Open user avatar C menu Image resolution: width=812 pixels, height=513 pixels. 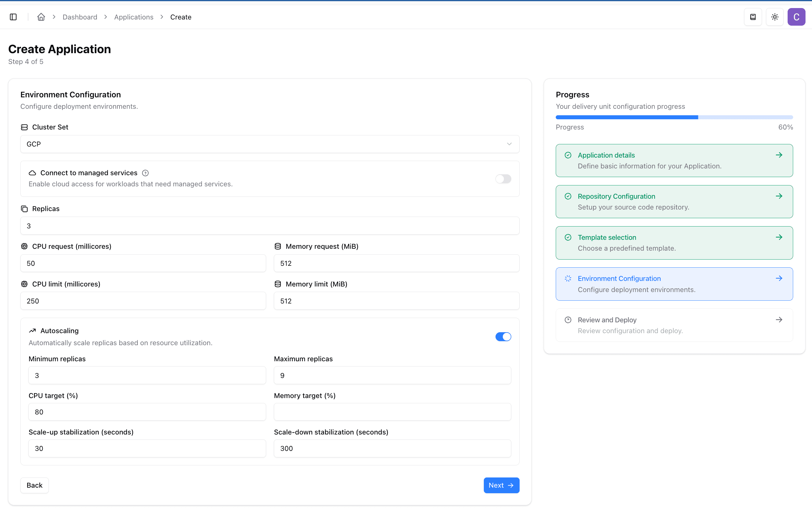pyautogui.click(x=796, y=17)
